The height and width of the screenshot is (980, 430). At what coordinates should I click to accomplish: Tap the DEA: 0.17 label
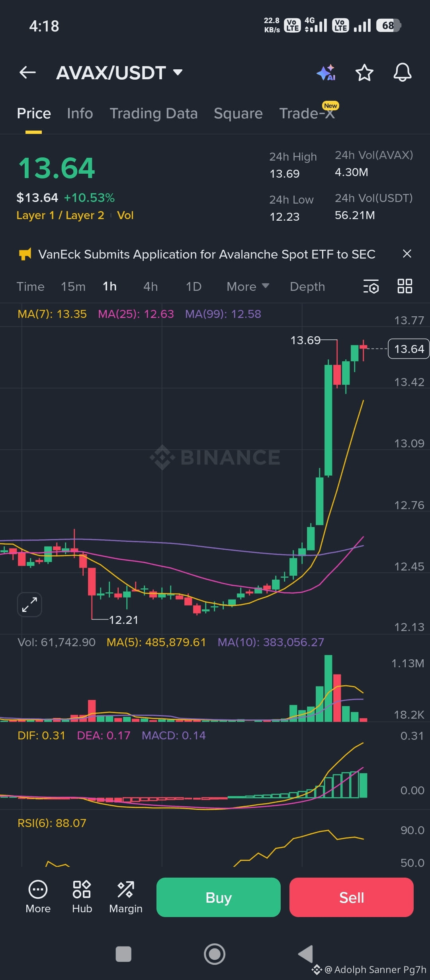[x=104, y=735]
